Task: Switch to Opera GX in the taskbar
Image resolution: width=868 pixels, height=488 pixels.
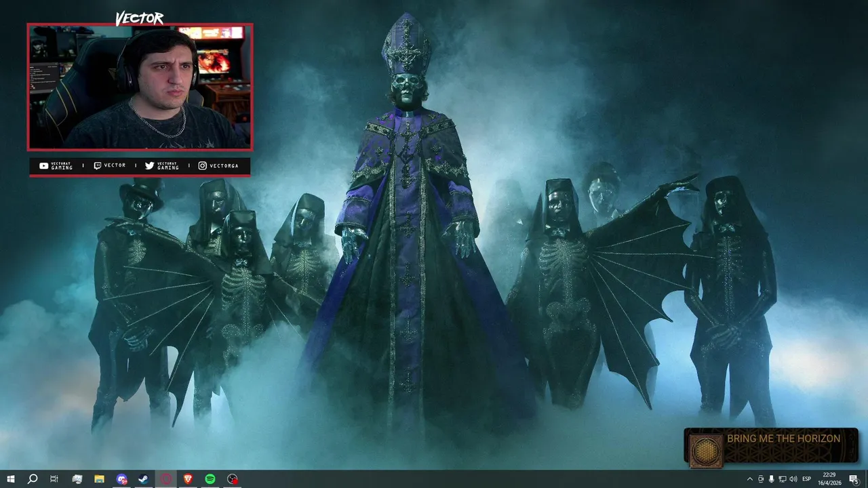Action: 166,479
